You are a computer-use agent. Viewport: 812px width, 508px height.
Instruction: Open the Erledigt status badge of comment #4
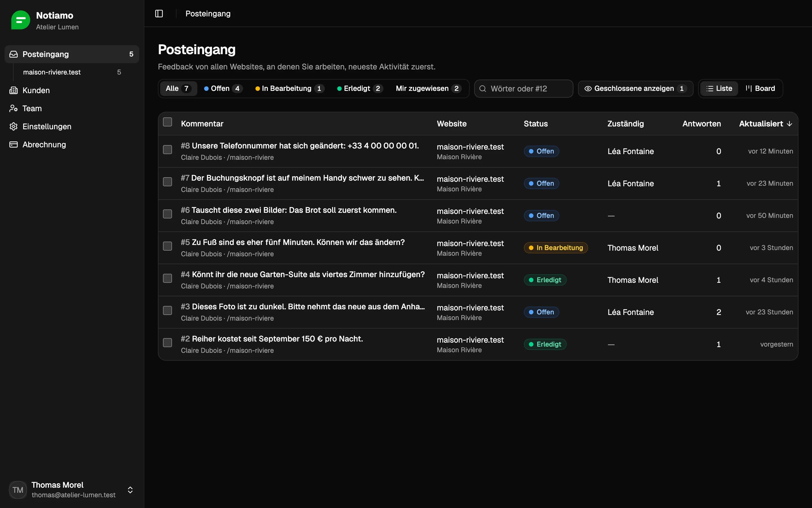(545, 280)
